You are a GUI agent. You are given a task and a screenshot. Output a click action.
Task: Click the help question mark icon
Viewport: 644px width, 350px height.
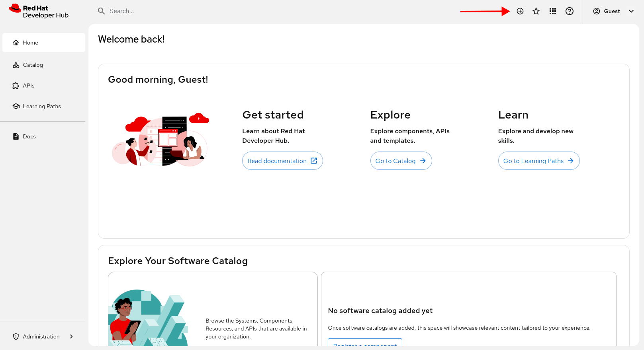pos(569,11)
